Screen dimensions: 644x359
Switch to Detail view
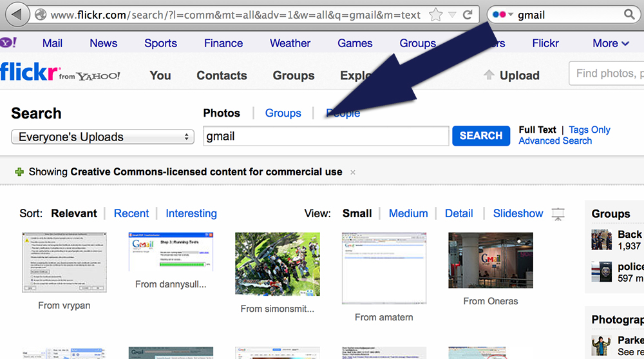(459, 213)
